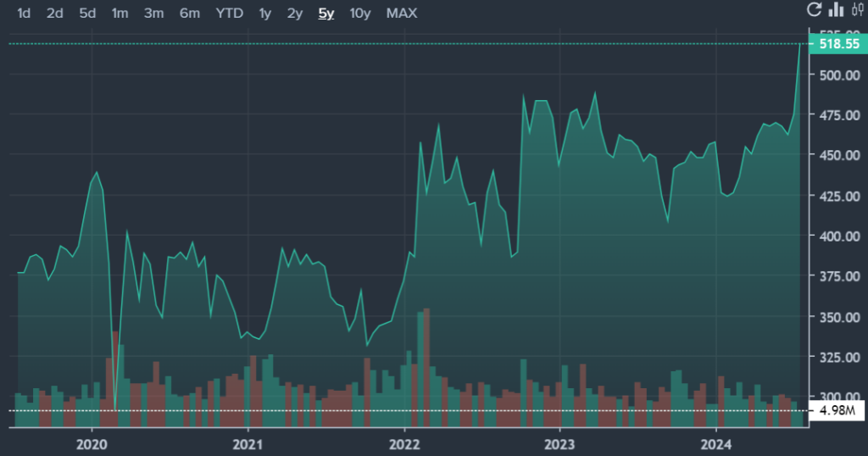
Task: Select the 10y time range
Action: click(360, 13)
